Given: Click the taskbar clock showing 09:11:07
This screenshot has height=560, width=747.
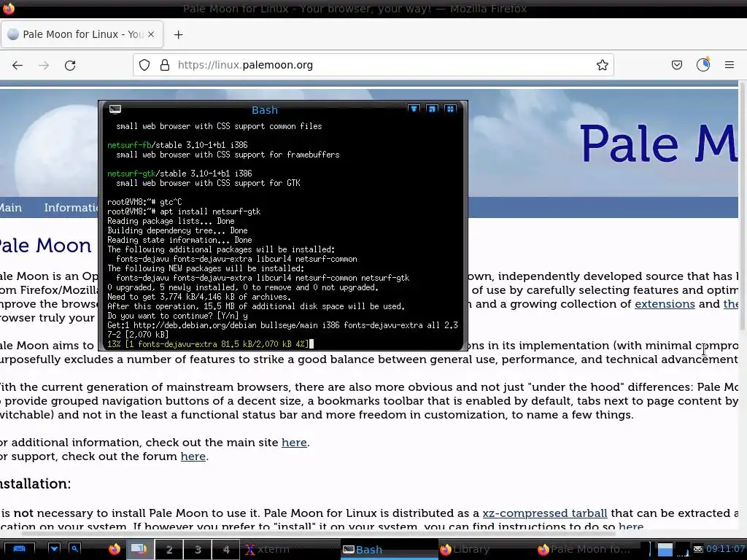Looking at the screenshot, I should click(726, 549).
